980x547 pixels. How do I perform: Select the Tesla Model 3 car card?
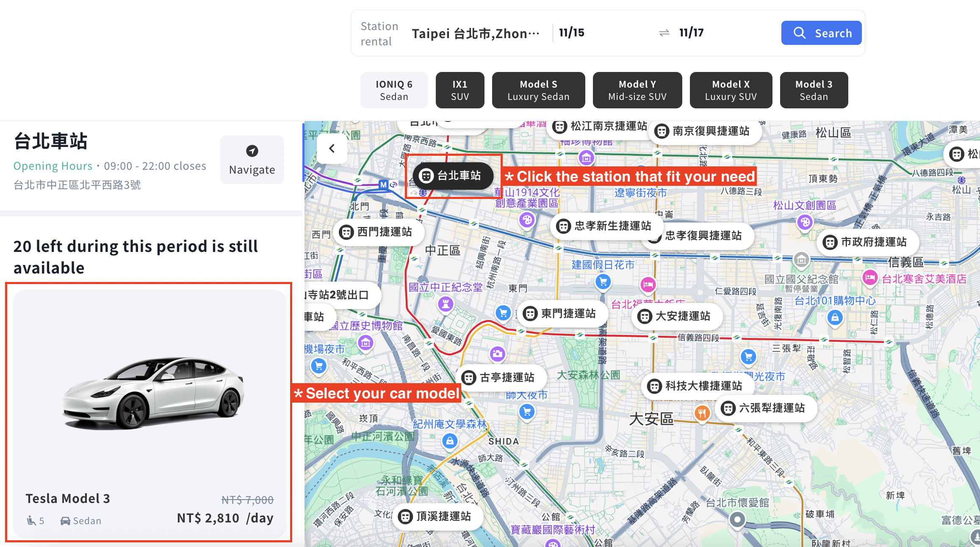(149, 413)
